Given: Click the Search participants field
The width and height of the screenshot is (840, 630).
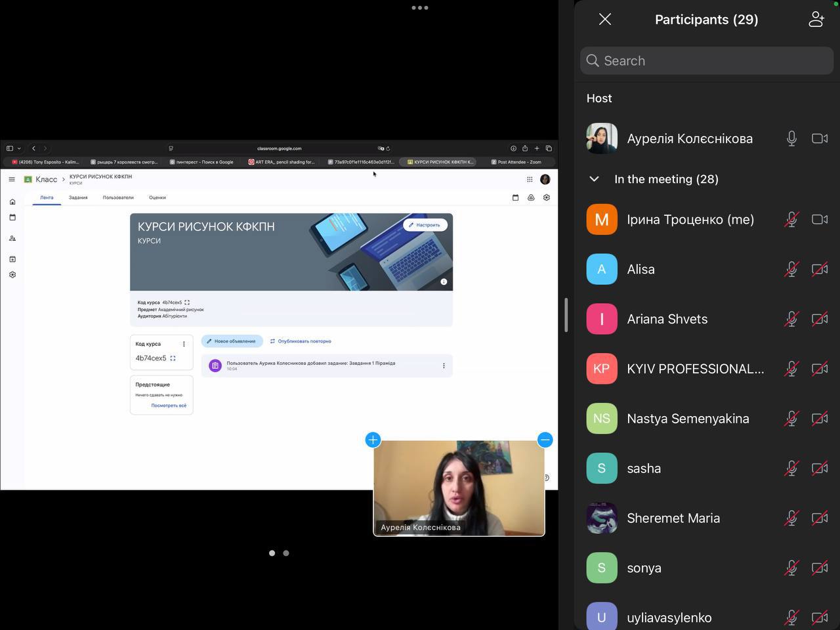Looking at the screenshot, I should 707,61.
